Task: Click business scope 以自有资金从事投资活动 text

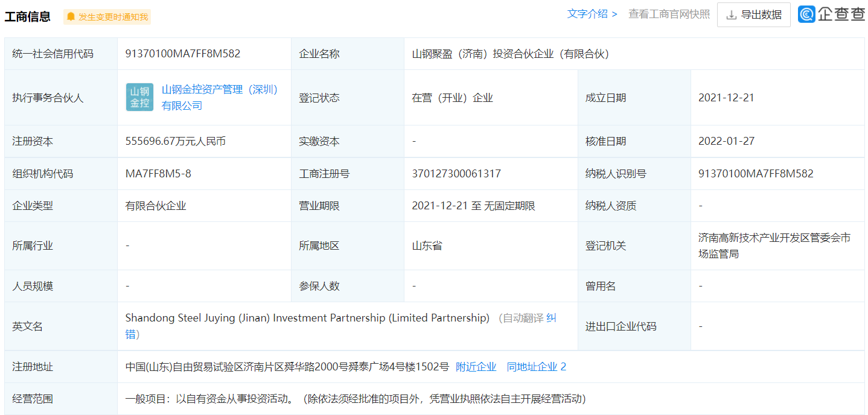Action: 234,399
